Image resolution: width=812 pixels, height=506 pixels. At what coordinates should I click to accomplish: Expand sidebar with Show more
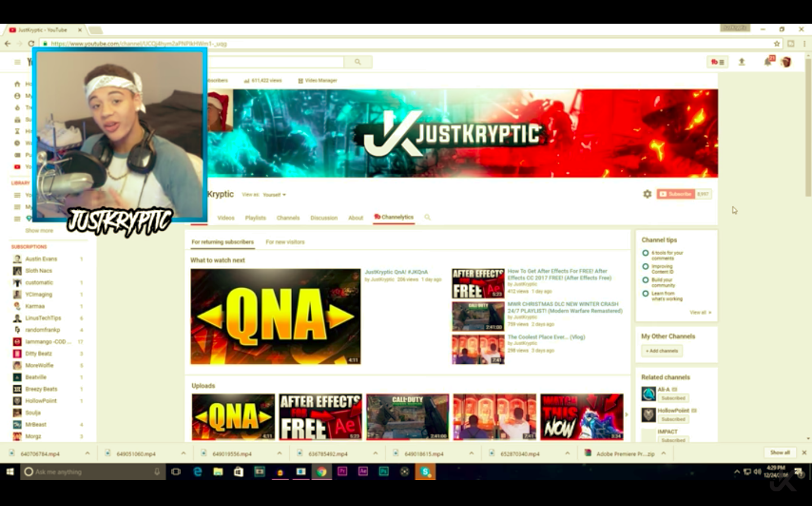[x=39, y=231]
